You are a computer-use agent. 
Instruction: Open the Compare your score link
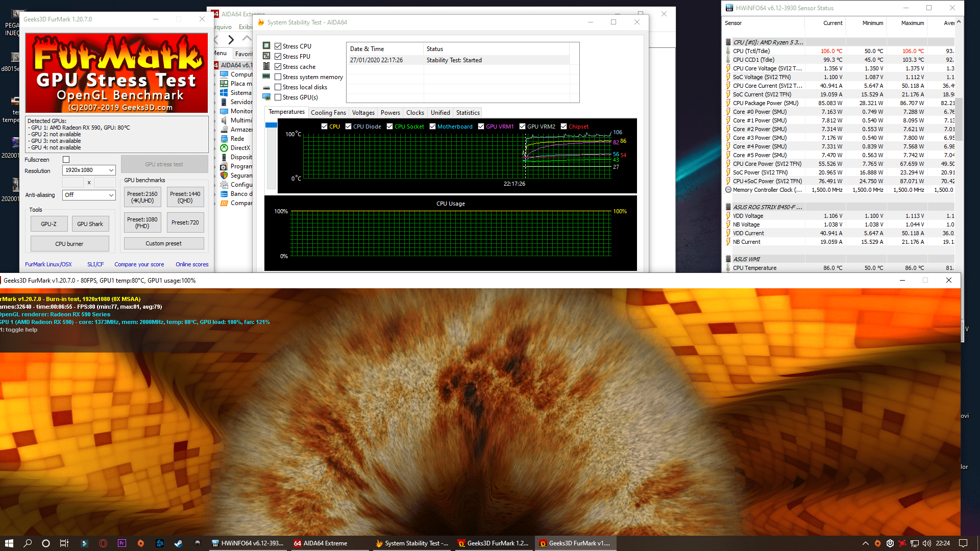139,264
